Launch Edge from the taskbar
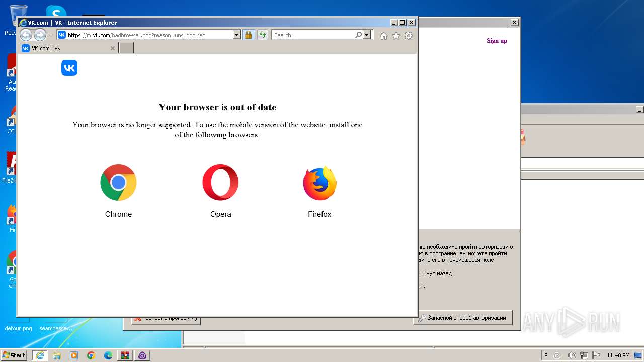 (x=108, y=355)
